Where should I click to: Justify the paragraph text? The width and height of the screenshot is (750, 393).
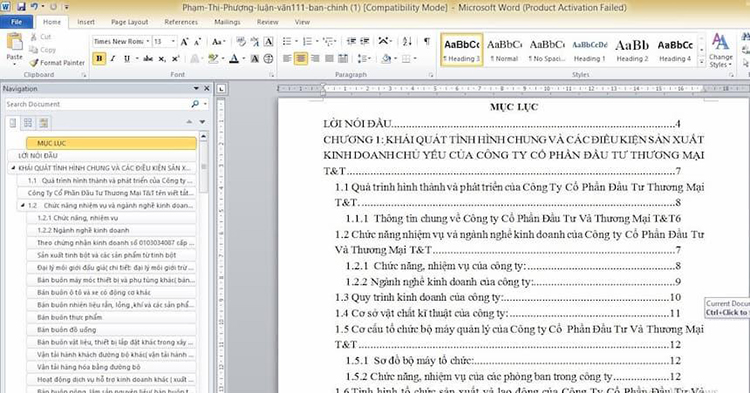pyautogui.click(x=329, y=59)
